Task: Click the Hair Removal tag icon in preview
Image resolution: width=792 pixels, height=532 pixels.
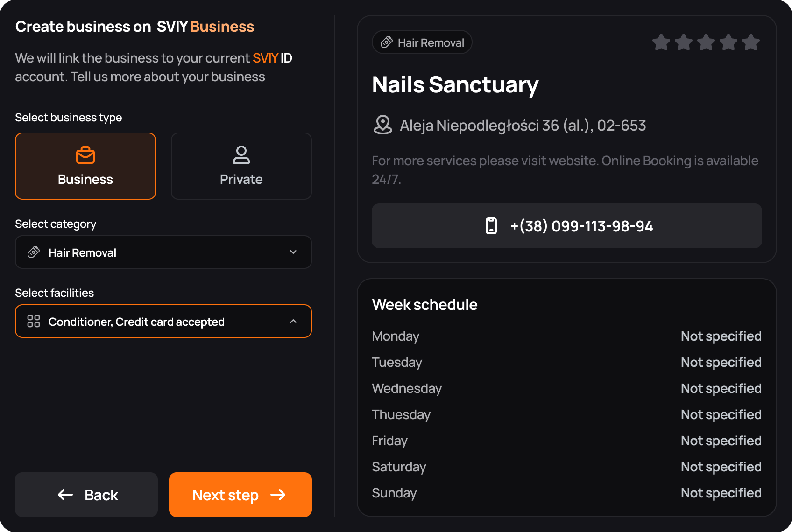Action: (387, 42)
